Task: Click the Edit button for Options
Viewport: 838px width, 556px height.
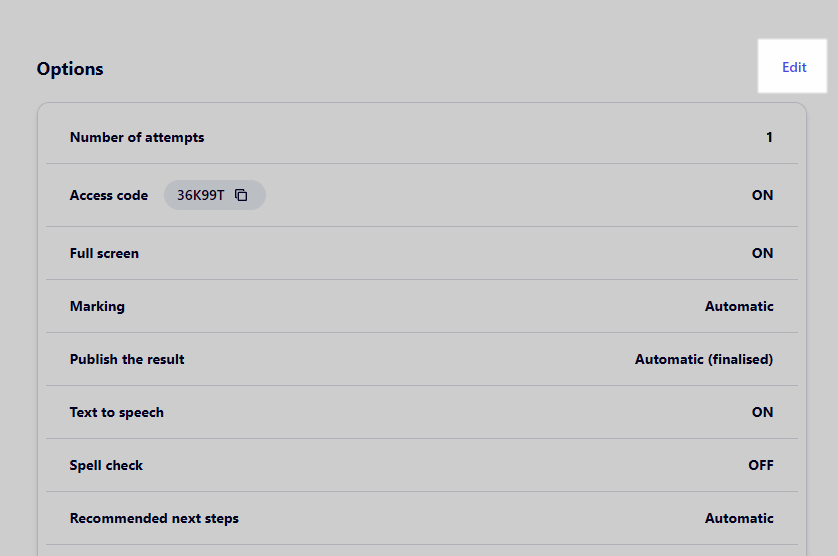Action: (x=793, y=66)
